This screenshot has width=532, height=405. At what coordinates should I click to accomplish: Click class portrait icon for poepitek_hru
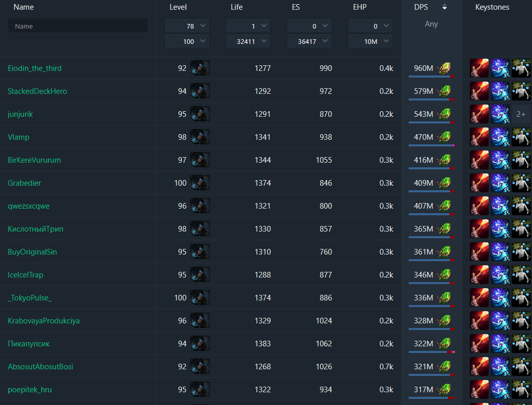[x=200, y=389]
